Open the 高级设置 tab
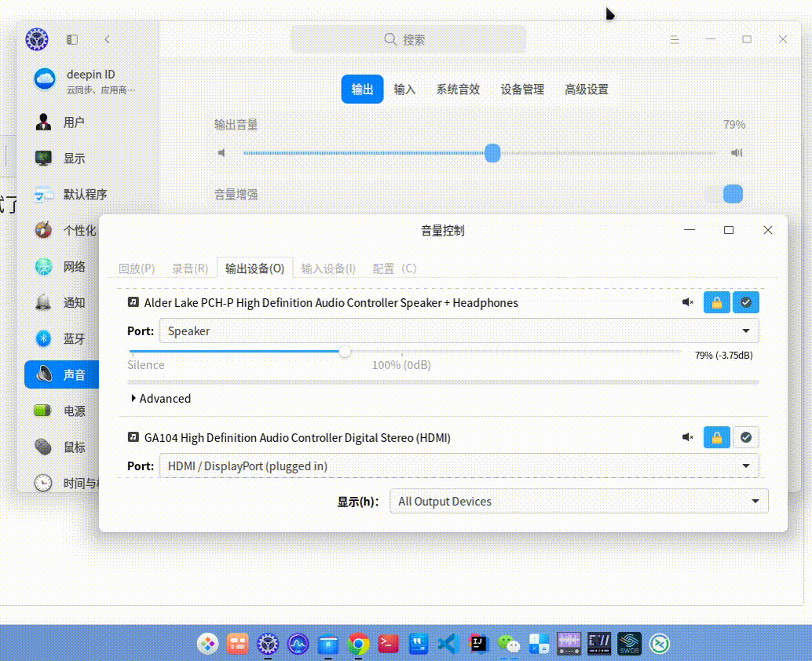This screenshot has width=812, height=661. pyautogui.click(x=586, y=89)
